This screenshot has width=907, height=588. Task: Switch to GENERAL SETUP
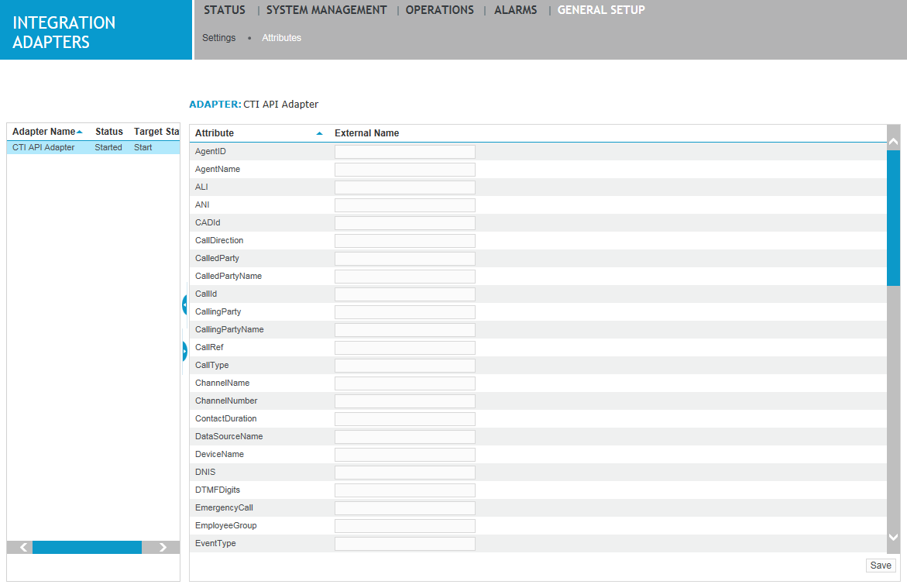601,10
